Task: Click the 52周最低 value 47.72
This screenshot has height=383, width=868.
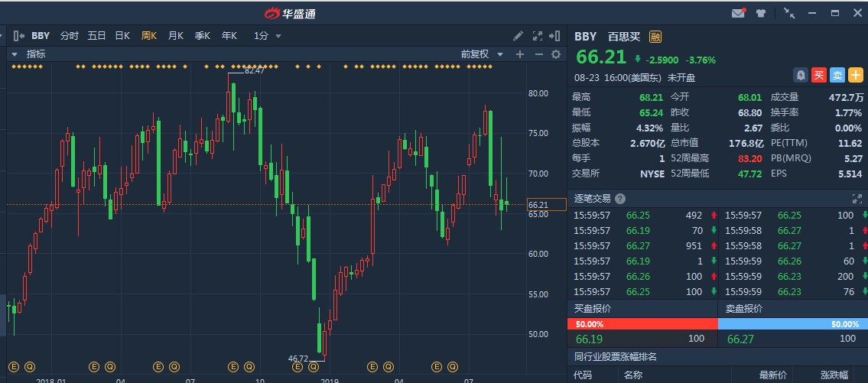Action: click(750, 174)
